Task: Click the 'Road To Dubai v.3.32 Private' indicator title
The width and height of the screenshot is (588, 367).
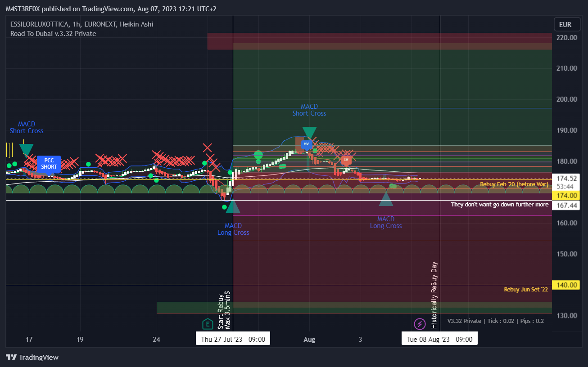Action: [x=53, y=33]
